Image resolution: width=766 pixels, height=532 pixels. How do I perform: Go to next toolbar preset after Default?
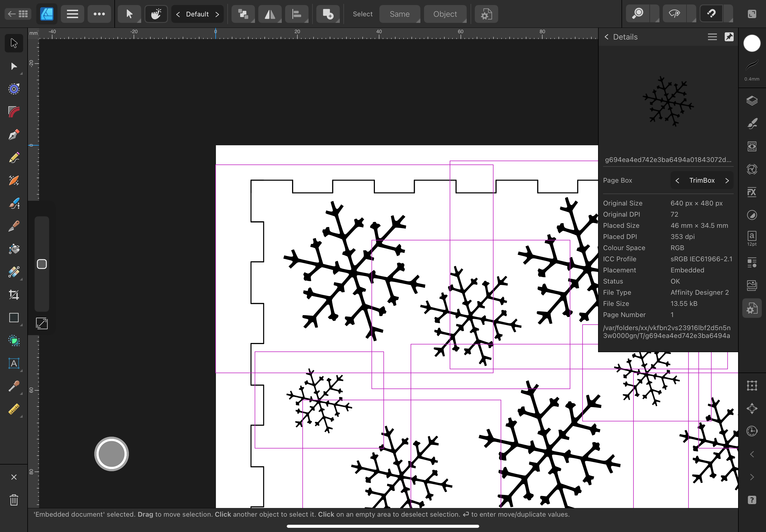coord(217,14)
